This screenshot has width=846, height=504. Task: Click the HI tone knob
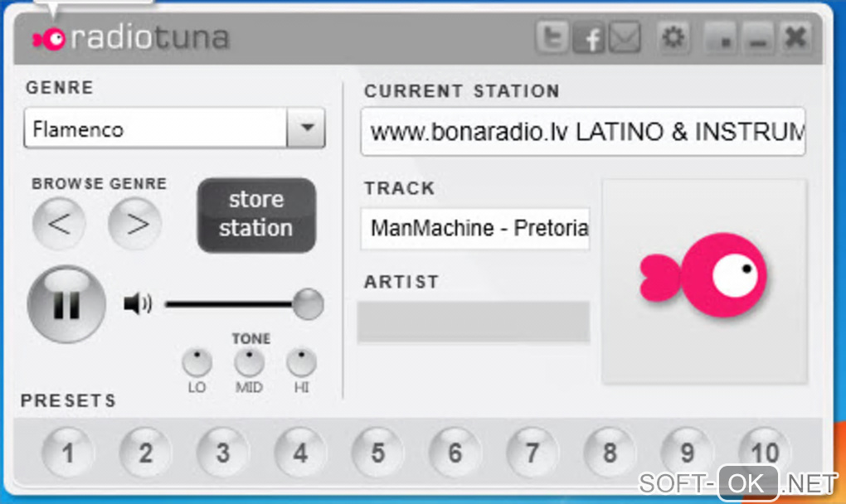[x=301, y=361]
